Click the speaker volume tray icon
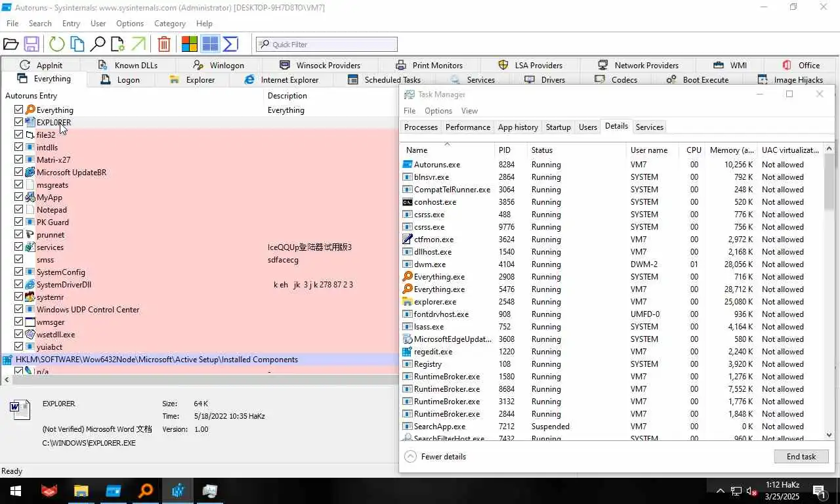Viewport: 840px width, 504px height. tap(752, 491)
